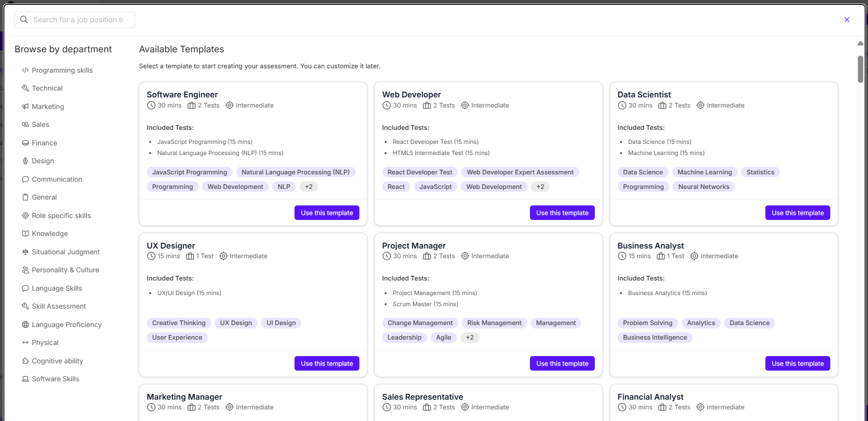Click the Programming skills code icon

pyautogui.click(x=25, y=70)
